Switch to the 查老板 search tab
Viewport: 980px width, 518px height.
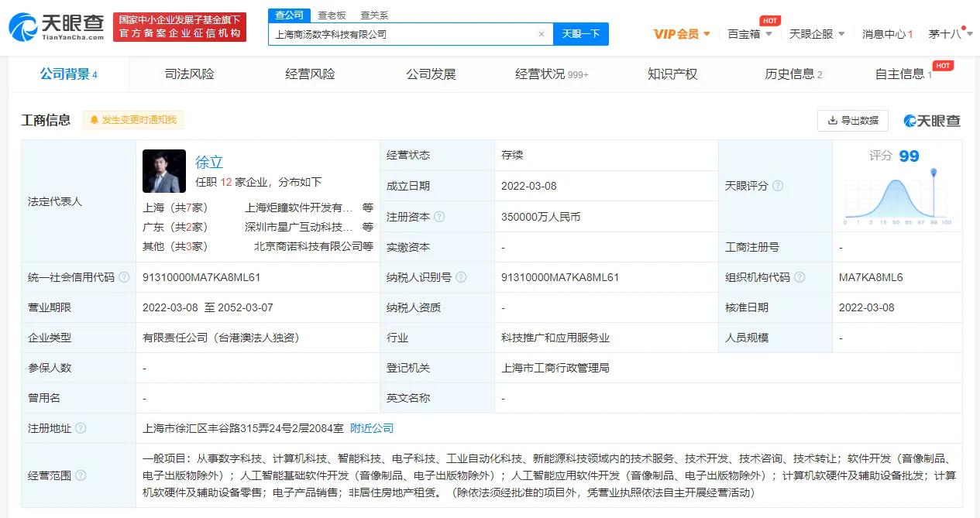pyautogui.click(x=333, y=15)
